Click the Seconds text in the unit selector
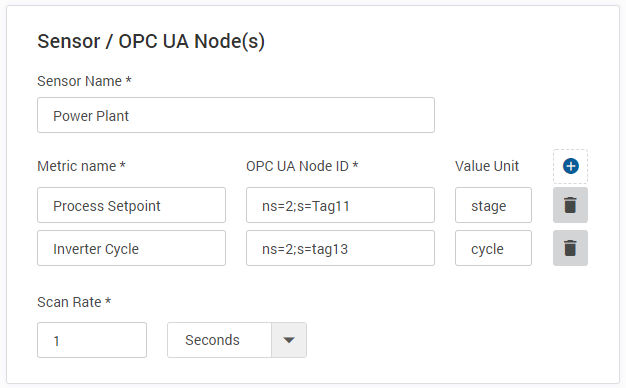This screenshot has height=388, width=626. pos(212,340)
